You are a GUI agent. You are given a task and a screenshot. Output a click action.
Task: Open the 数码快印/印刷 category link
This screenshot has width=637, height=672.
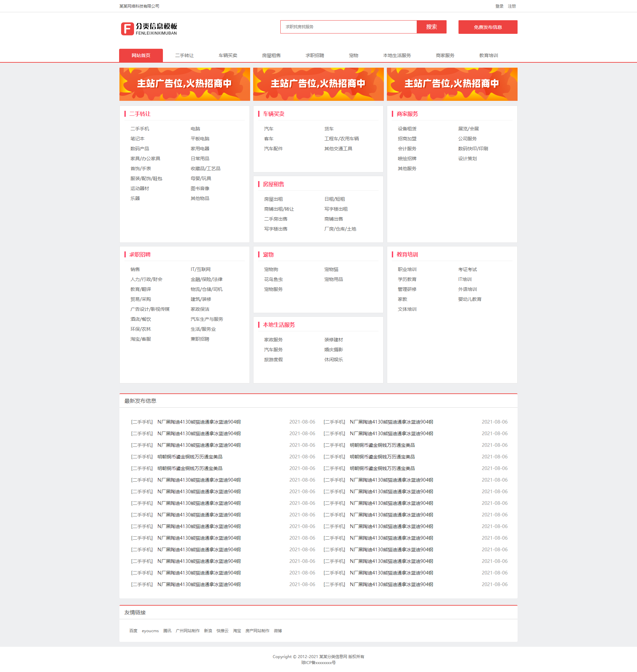coord(473,149)
